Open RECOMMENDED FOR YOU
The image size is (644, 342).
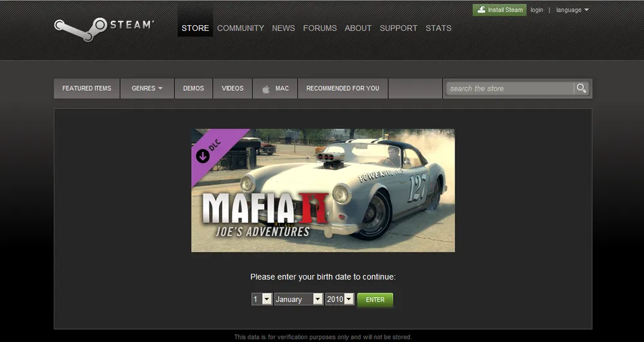[343, 88]
